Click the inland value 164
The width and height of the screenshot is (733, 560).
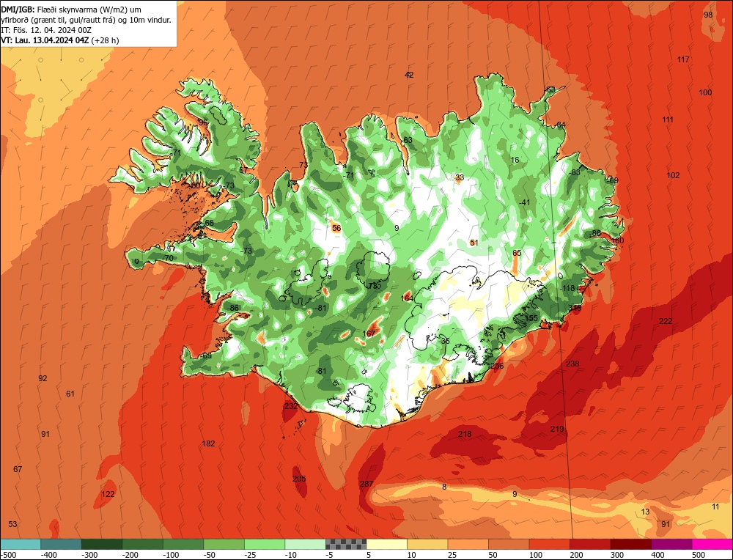click(x=407, y=298)
